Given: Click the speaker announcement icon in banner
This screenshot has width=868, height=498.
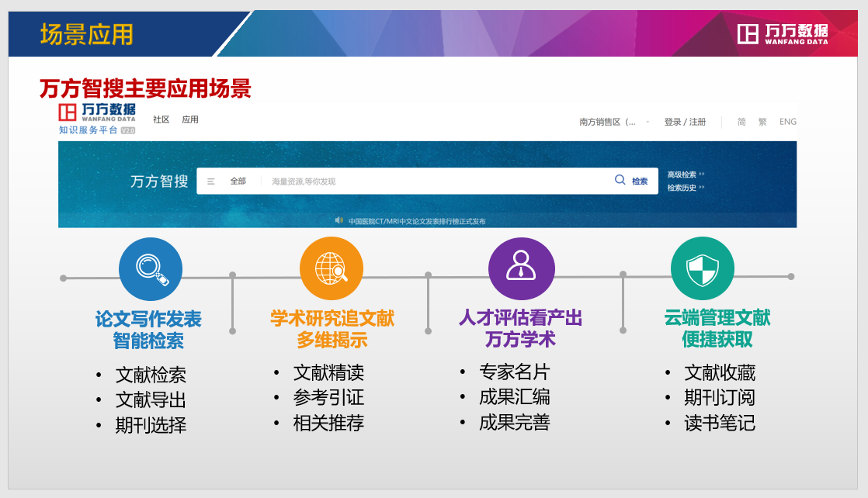Looking at the screenshot, I should point(339,220).
